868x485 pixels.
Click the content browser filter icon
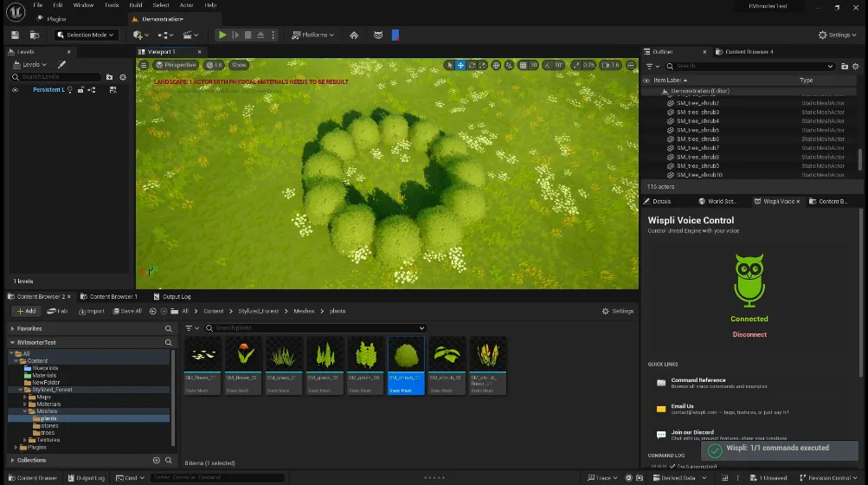pos(190,328)
